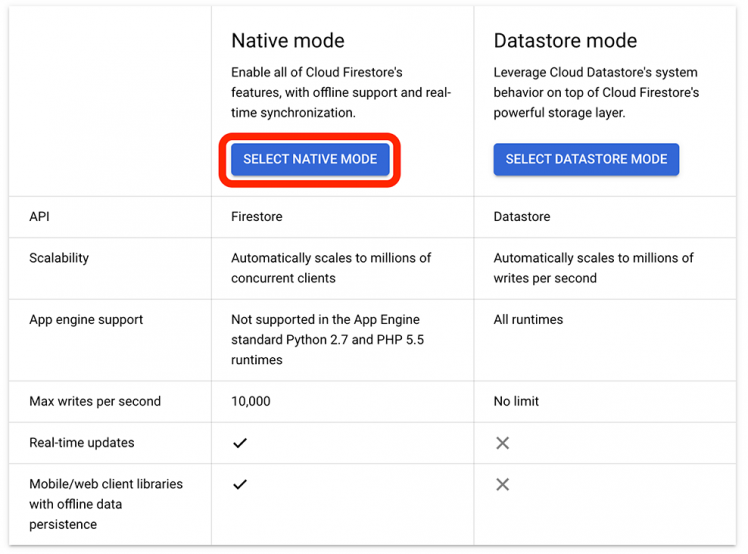Click the Datastore mode column heading

point(565,41)
